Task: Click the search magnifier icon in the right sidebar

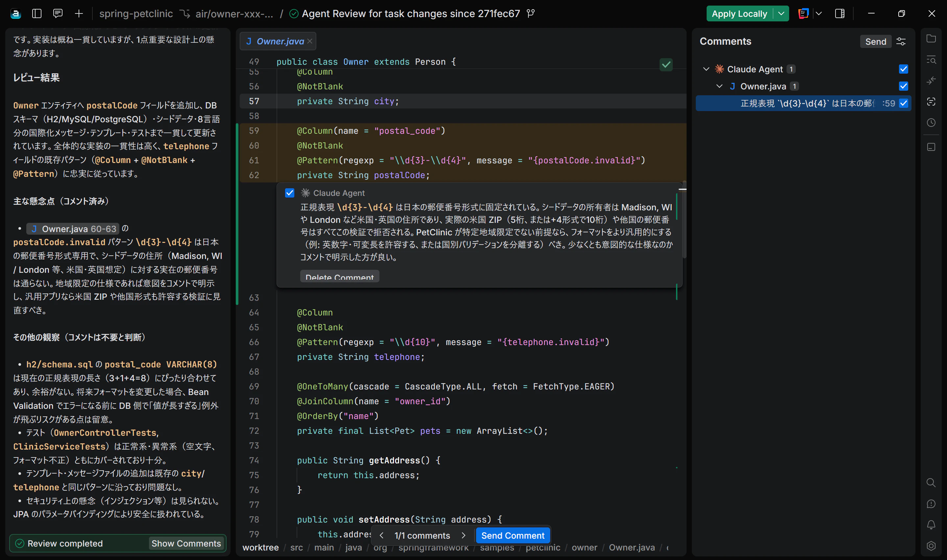Action: coord(931,483)
